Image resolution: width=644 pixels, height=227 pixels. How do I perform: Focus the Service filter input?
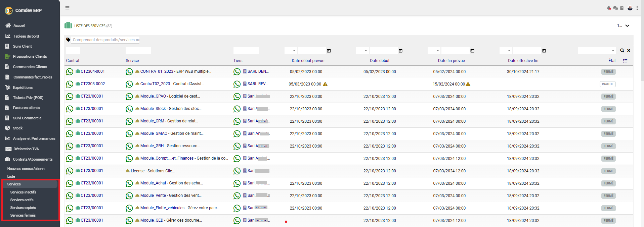[138, 51]
